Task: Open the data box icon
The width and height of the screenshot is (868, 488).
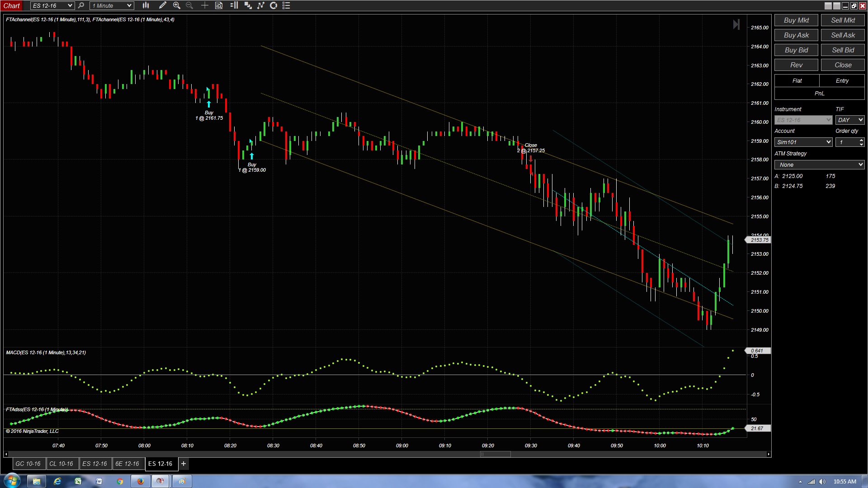Action: click(x=219, y=5)
